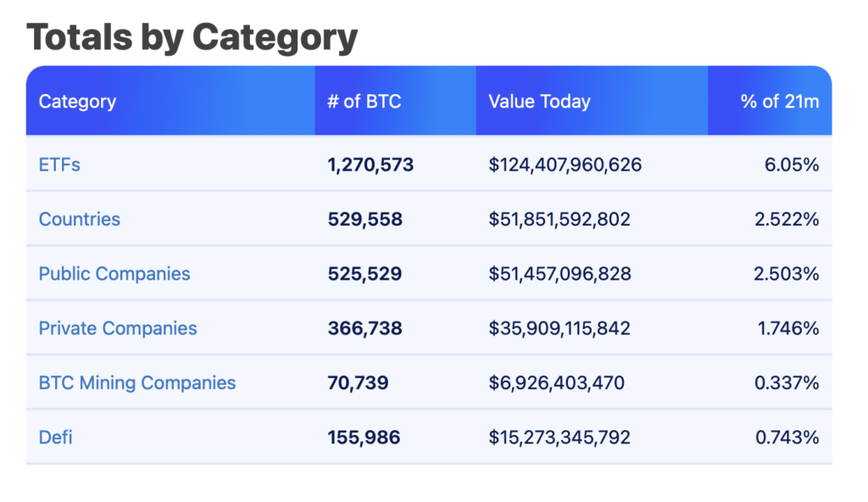Click the Countries BTC count 529,558
Image resolution: width=868 pixels, height=502 pixels.
[x=364, y=219]
